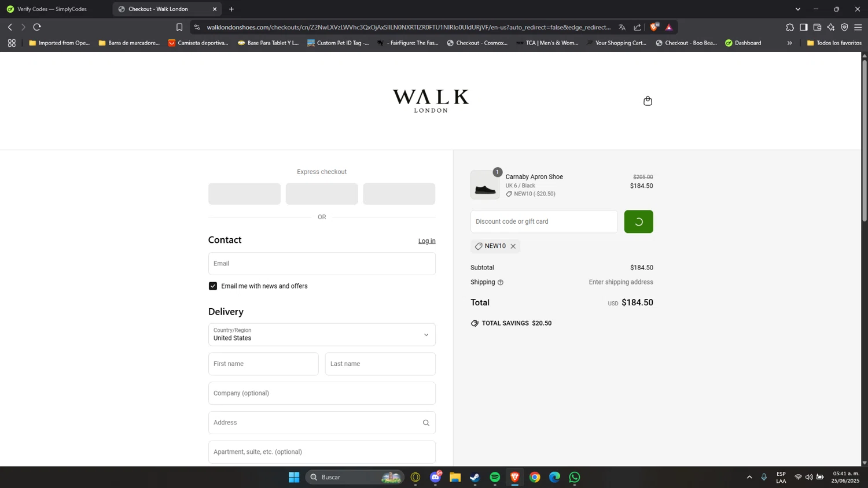Screen dimensions: 868x488
Task: Open TCA Men's & Women bookmark
Action: [x=547, y=43]
